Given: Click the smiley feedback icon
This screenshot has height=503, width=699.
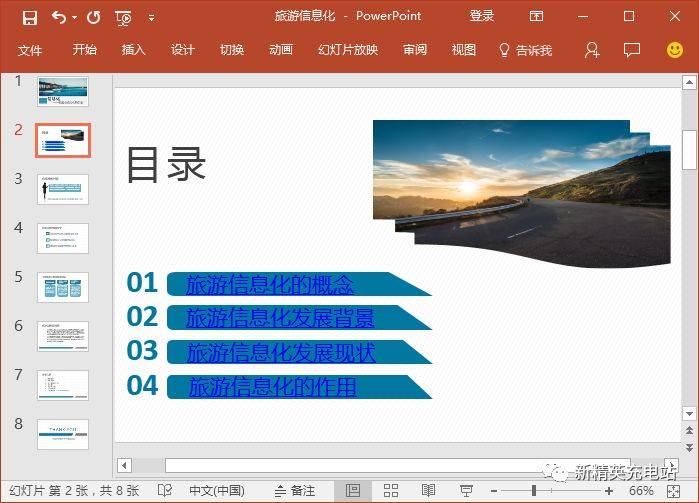Looking at the screenshot, I should [674, 50].
